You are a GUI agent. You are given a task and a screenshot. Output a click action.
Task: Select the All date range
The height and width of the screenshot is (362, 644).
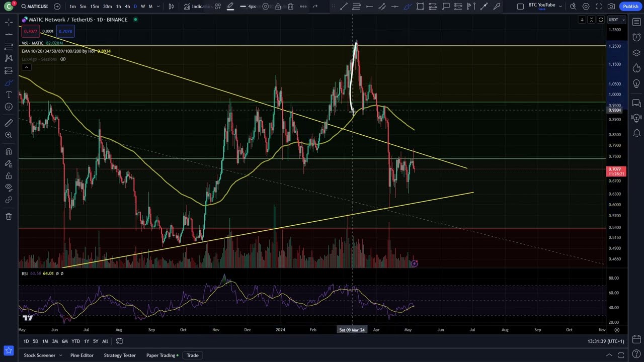pos(105,341)
